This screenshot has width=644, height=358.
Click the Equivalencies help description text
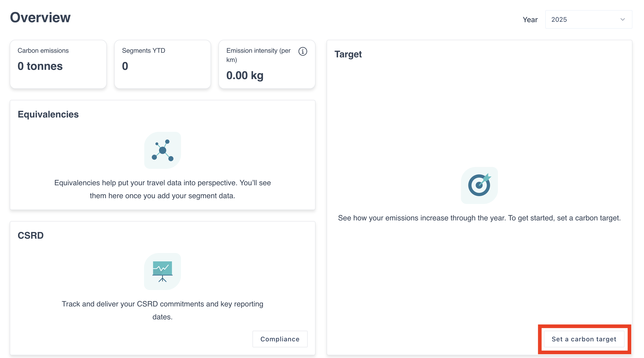162,189
